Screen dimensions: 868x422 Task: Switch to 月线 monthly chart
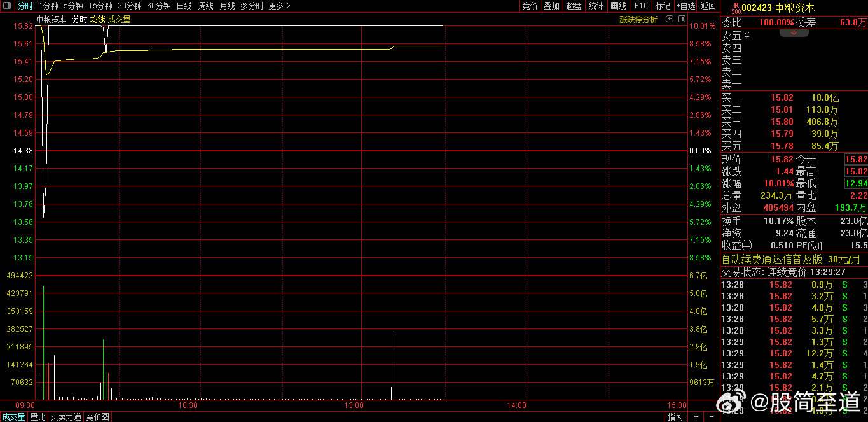[x=227, y=6]
